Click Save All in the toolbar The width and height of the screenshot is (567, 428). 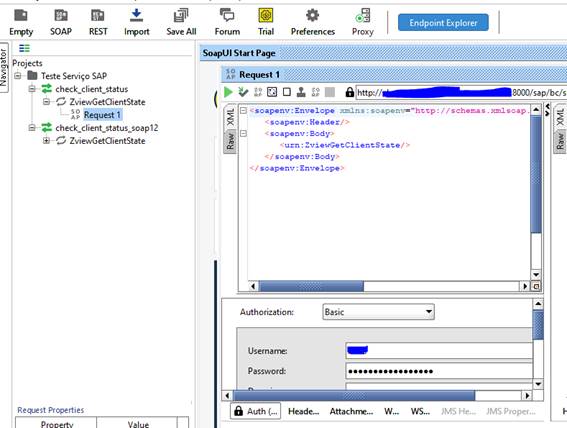[181, 22]
